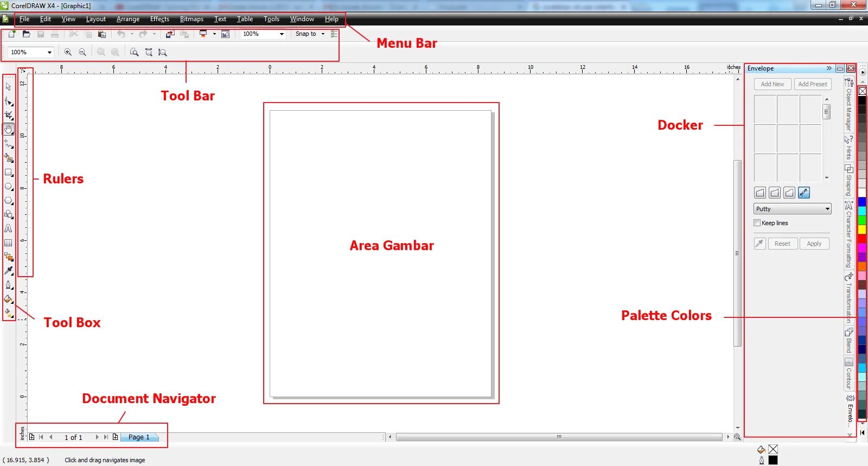Click the New document icon
This screenshot has width=868, height=466.
pos(11,34)
